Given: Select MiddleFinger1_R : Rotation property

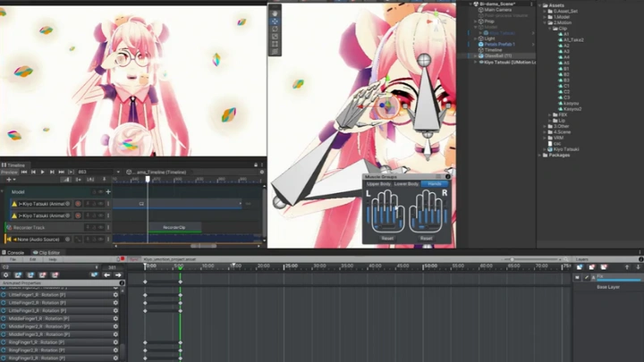Looking at the screenshot, I should click(39, 318).
